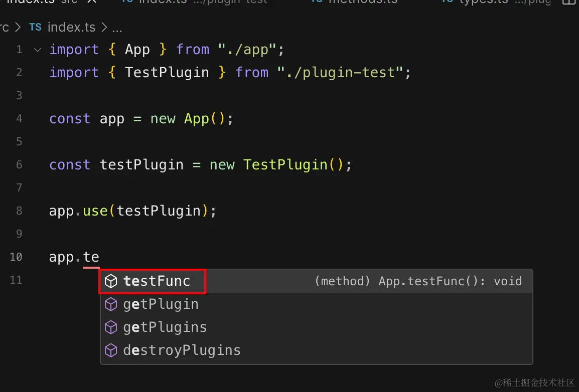Click the TS icon in the breadcrumb
This screenshot has height=392, width=579.
(35, 27)
